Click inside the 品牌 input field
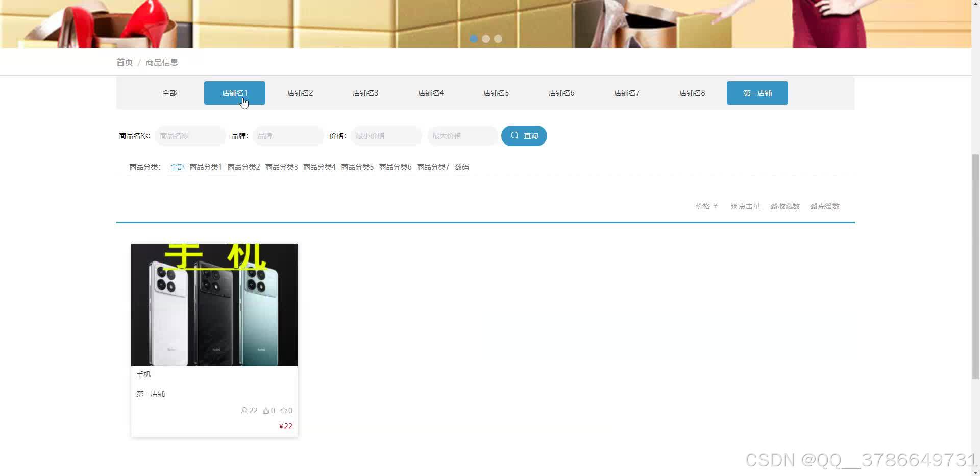Screen dimensions: 980x476 287,135
